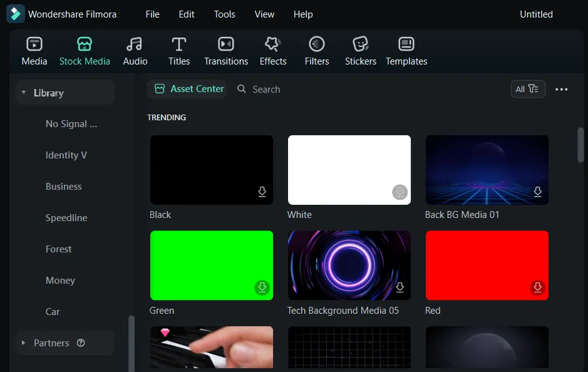Open the Filters panel icon
Screen dimensions: 588x372
click(317, 44)
